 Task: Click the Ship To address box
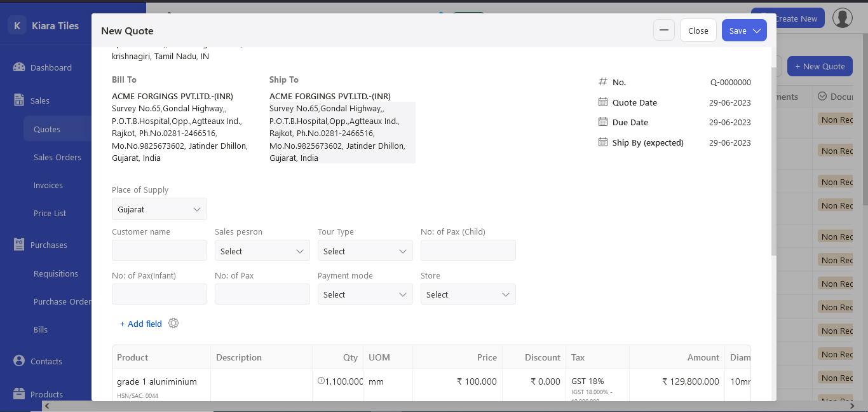coord(342,133)
